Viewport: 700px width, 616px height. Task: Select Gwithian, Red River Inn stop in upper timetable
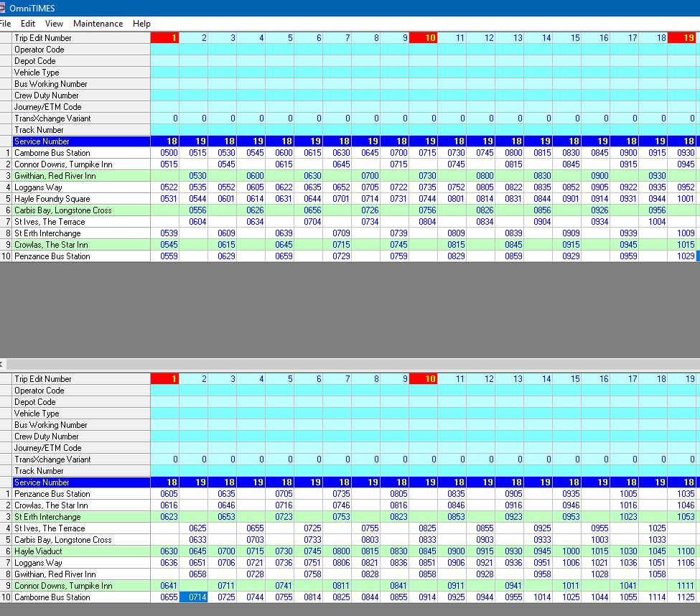coord(55,176)
